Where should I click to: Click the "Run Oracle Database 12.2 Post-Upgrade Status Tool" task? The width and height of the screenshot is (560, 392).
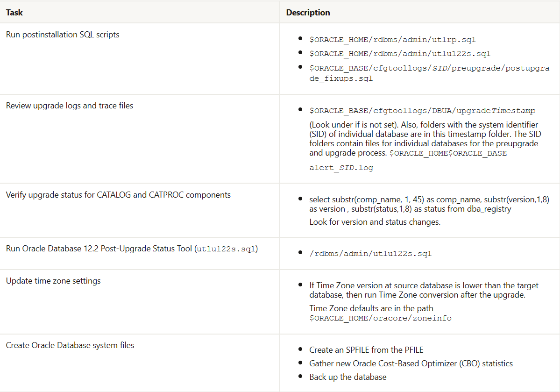[x=132, y=249]
